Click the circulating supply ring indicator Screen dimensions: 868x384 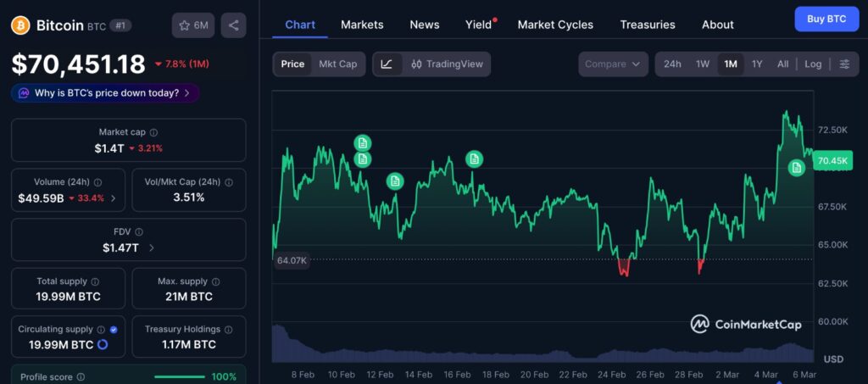tap(103, 345)
